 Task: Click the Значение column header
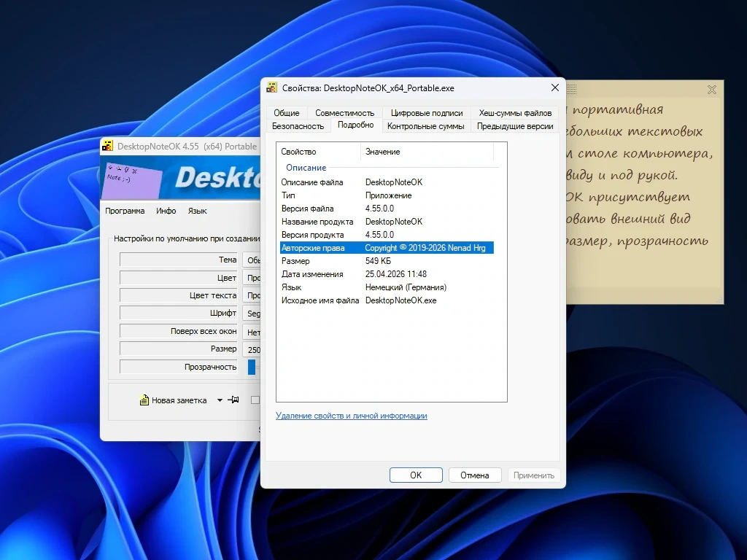(427, 152)
